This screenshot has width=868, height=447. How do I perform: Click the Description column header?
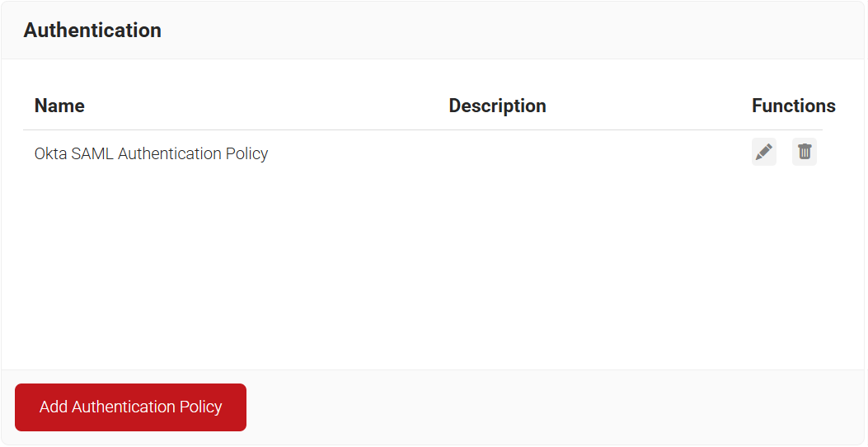point(497,106)
